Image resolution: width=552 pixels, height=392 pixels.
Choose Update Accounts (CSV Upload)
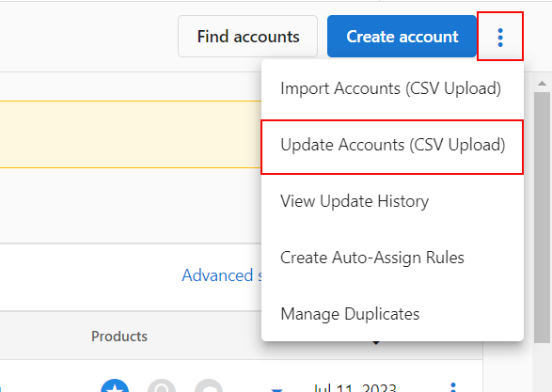coord(392,145)
